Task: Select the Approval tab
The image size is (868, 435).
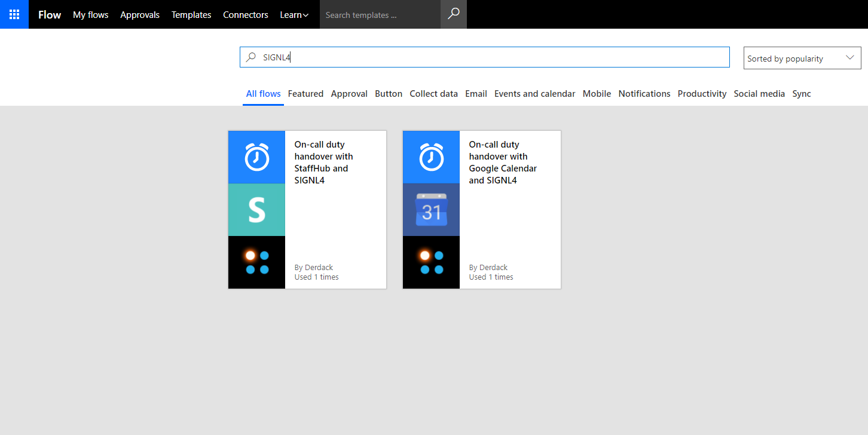Action: 349,94
